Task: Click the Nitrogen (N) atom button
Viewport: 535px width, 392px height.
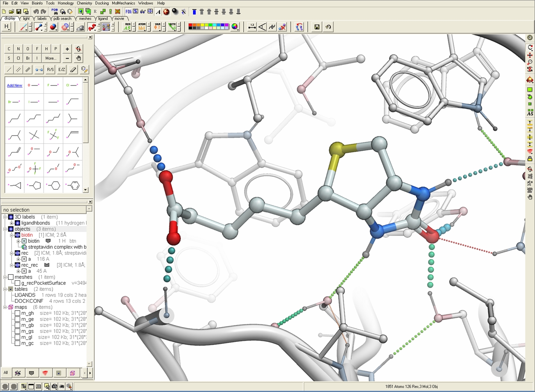Action: coord(18,49)
